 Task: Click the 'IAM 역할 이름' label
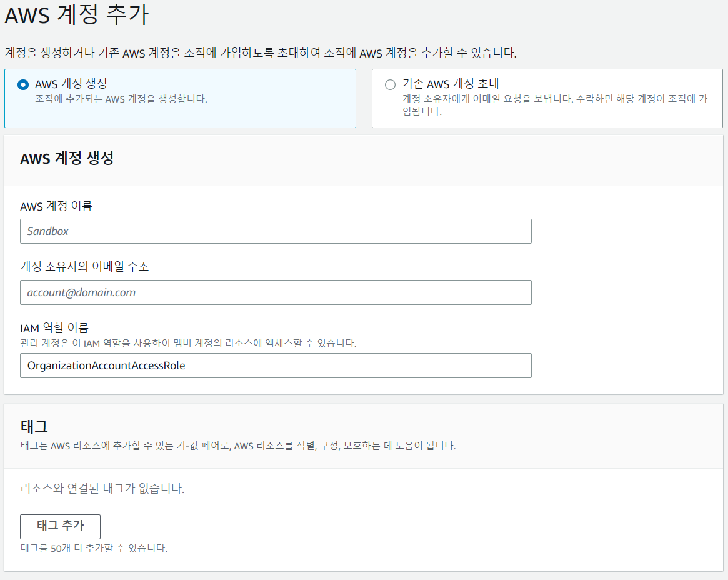[54, 328]
